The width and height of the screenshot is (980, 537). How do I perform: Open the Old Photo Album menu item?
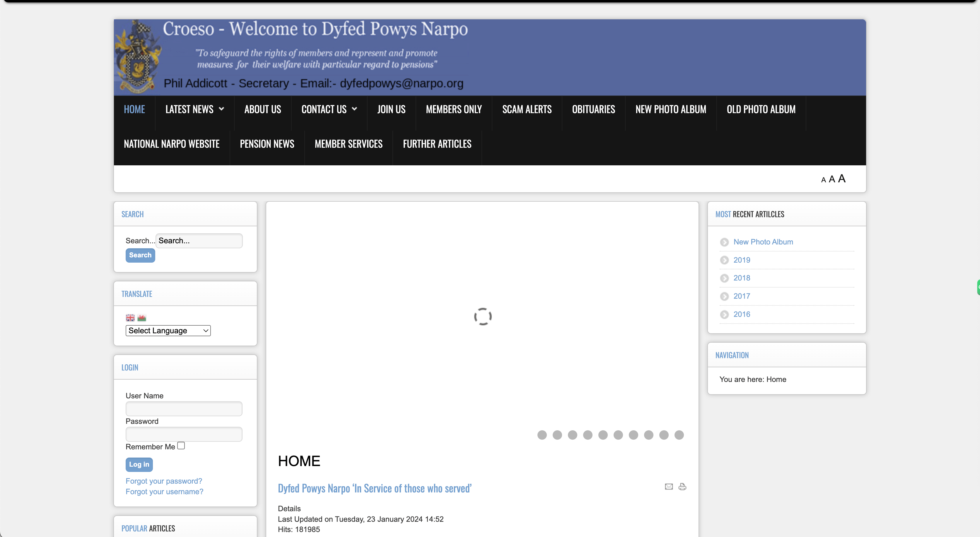[761, 110]
